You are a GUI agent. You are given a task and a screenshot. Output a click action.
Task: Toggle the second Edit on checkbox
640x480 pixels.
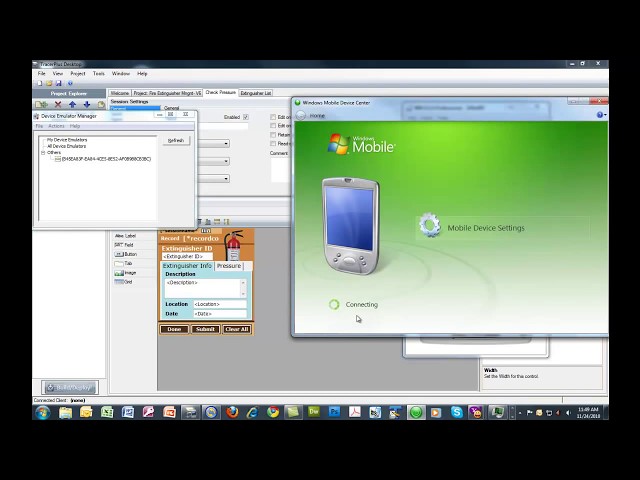[273, 126]
